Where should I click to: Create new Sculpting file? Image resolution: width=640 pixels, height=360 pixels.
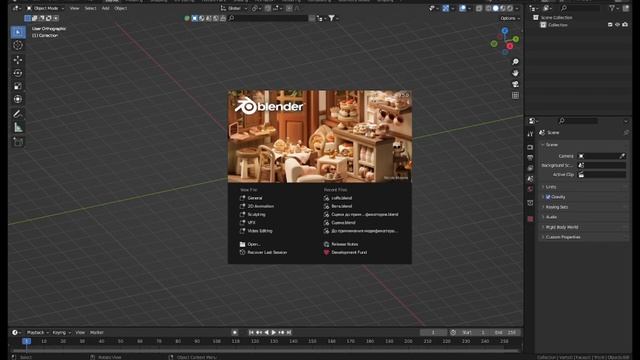click(x=256, y=214)
